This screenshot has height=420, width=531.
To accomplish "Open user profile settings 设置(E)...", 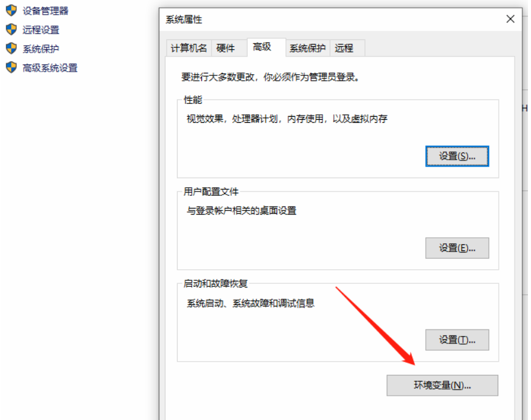I will pyautogui.click(x=457, y=248).
